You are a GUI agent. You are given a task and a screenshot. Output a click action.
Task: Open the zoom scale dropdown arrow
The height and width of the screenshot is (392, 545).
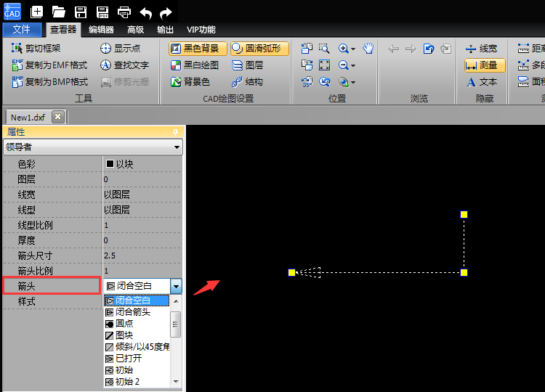coord(353,82)
